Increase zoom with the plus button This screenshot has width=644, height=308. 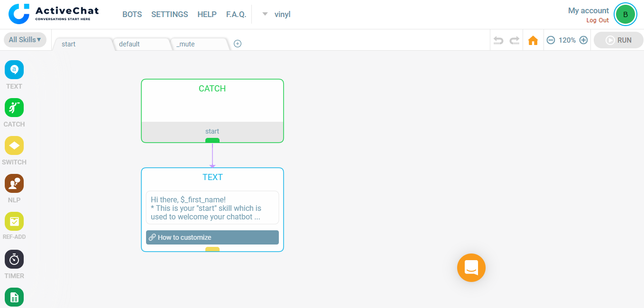click(x=584, y=40)
